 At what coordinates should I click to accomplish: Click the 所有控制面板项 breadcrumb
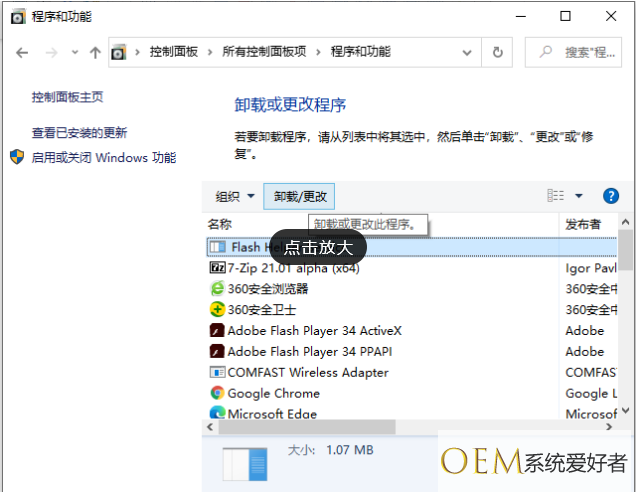[263, 52]
